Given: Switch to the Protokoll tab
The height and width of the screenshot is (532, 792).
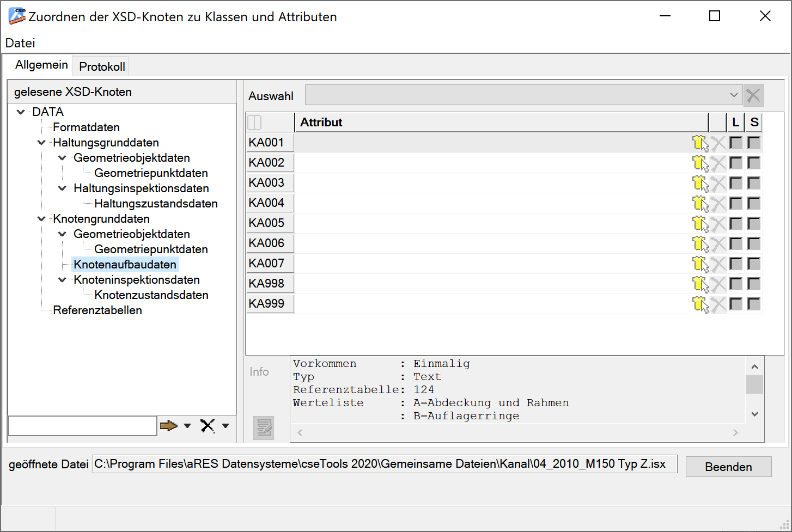Looking at the screenshot, I should point(102,66).
